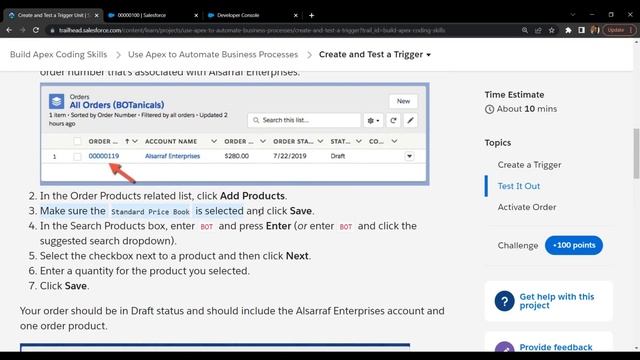640x360 pixels.
Task: Expand the Status column chevron
Action: [x=358, y=141]
